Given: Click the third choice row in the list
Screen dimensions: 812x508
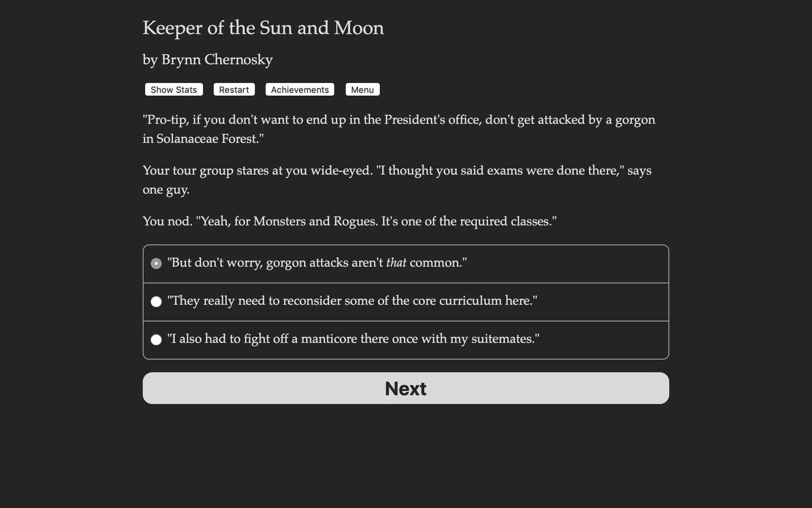Looking at the screenshot, I should pos(406,340).
